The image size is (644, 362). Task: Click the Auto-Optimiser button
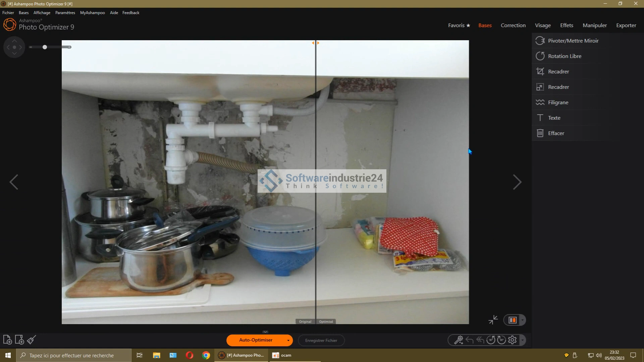(x=256, y=340)
